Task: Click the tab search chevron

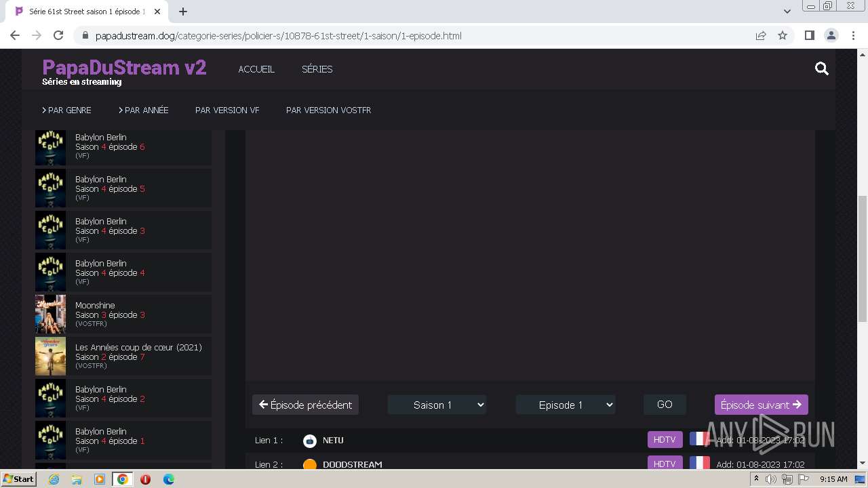Action: 787,12
